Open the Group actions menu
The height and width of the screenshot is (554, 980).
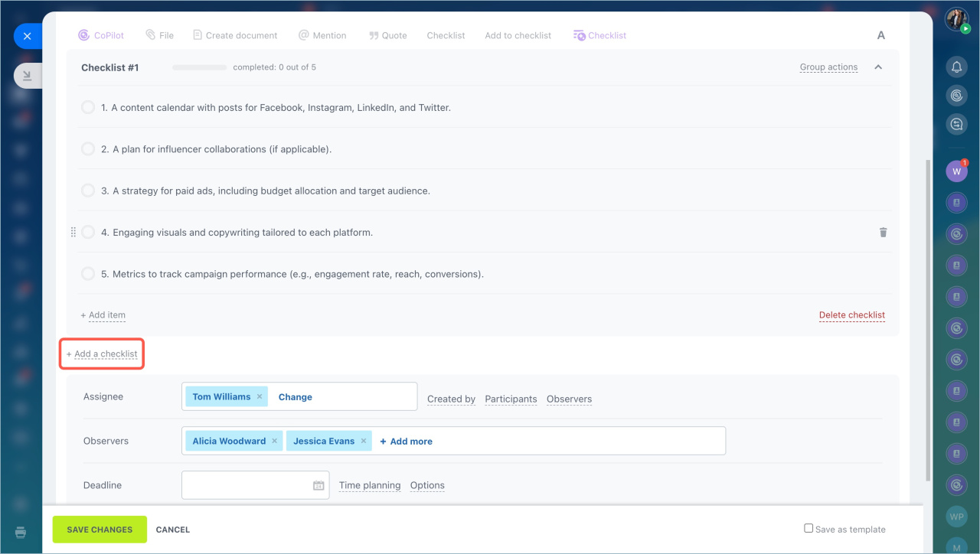[x=828, y=67]
